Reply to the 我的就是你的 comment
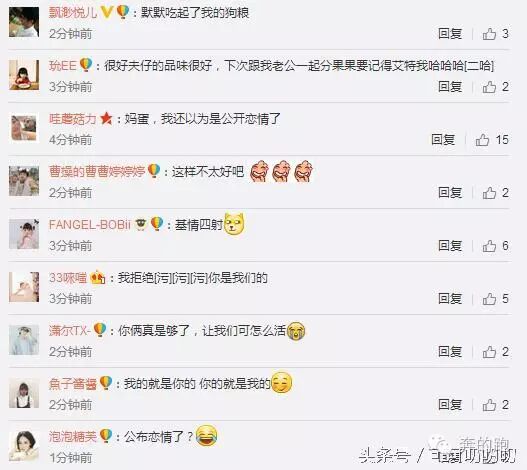527x470 pixels. coord(450,405)
